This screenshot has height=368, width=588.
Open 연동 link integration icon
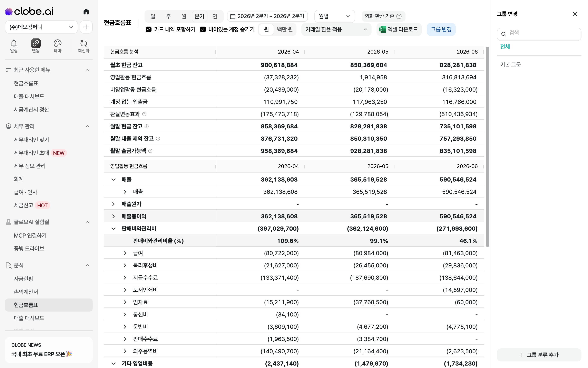36,46
